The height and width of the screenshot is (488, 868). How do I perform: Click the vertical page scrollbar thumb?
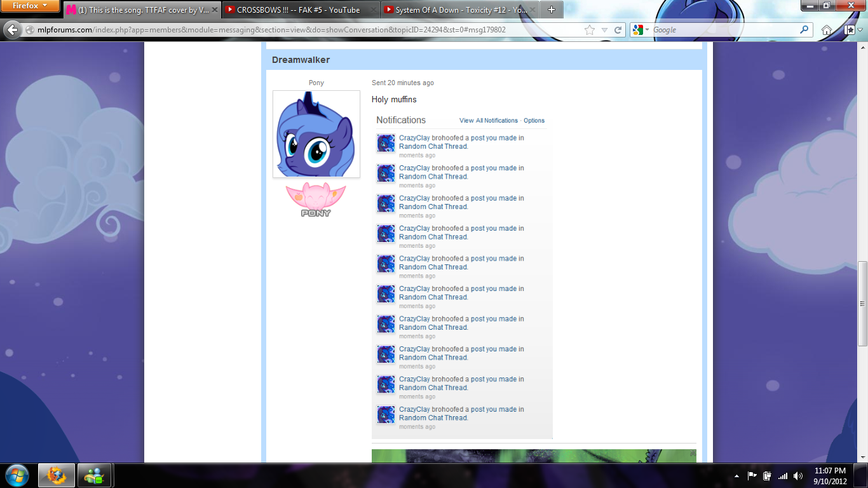(x=862, y=303)
